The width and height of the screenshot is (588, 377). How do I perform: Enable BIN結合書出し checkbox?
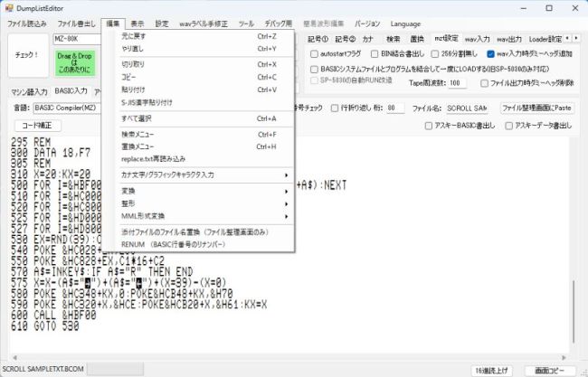pyautogui.click(x=375, y=54)
